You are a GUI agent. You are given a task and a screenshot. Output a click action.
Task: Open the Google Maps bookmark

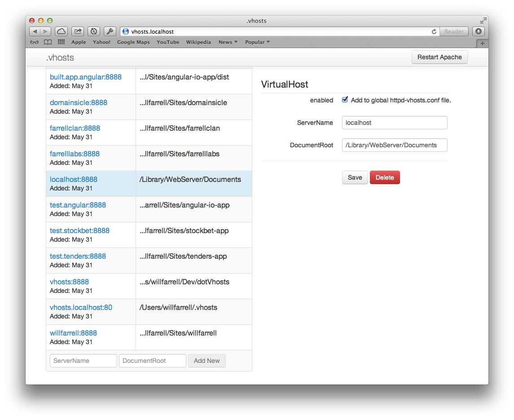[x=133, y=42]
